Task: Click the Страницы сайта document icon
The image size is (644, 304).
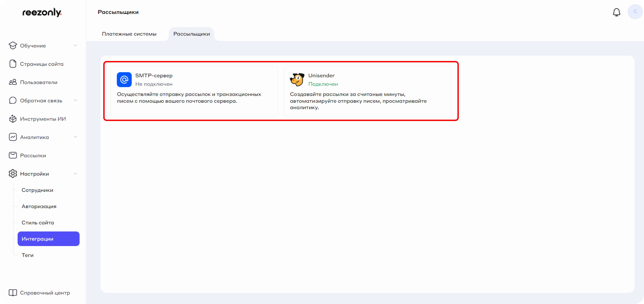Action: click(13, 64)
